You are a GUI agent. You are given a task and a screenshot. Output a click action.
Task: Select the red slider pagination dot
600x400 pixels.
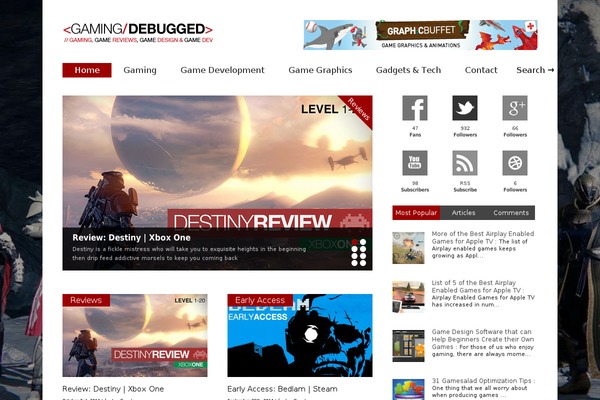355,242
